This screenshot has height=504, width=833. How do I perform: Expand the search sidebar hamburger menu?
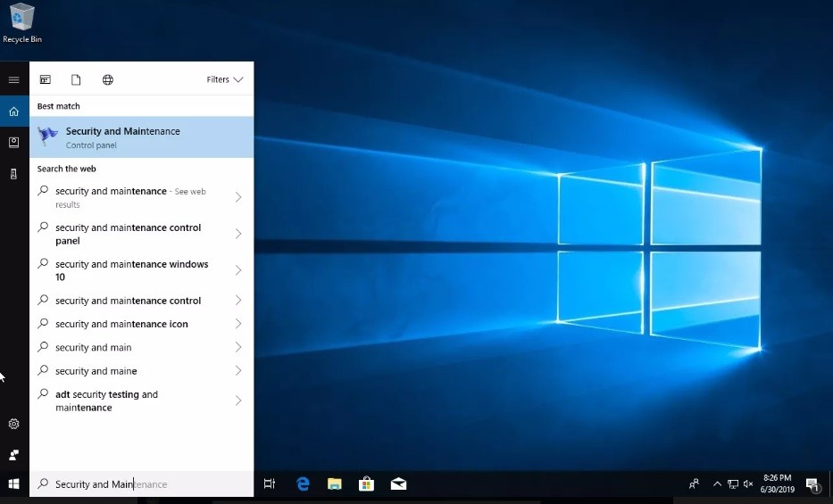pos(13,79)
